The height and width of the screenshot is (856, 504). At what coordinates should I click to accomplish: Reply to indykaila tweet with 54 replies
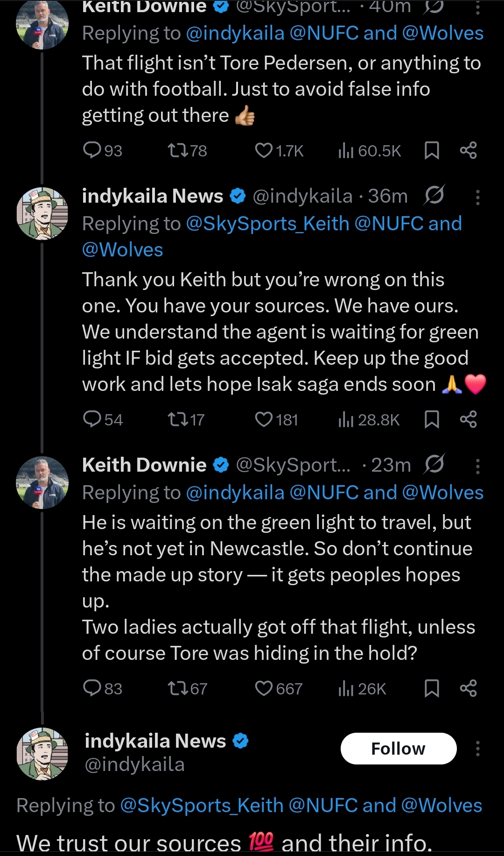[92, 419]
